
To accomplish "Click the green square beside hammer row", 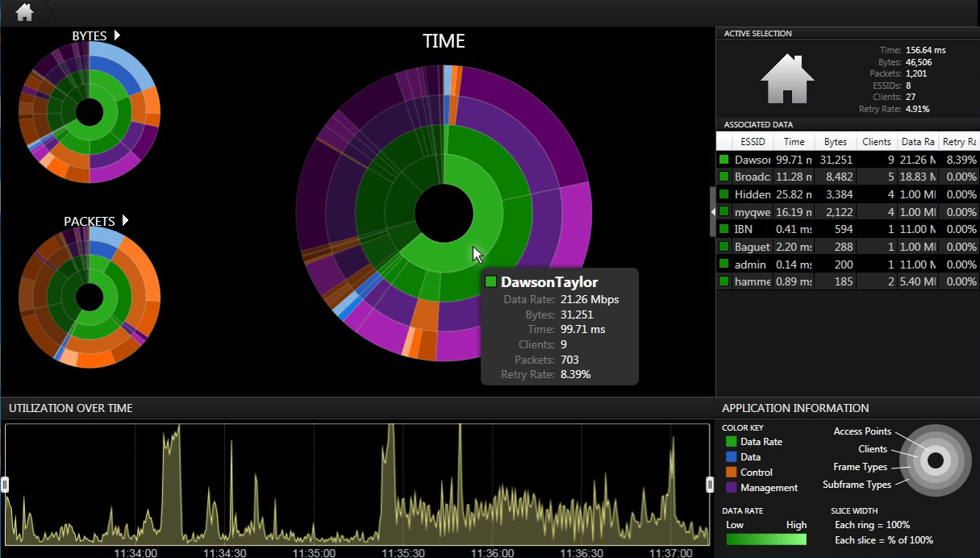I will [x=724, y=281].
